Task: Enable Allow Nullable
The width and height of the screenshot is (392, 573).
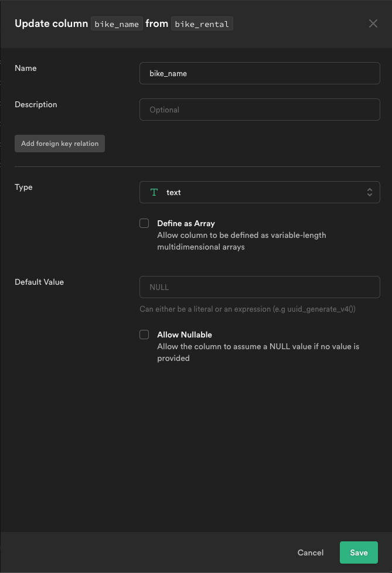Action: (x=144, y=334)
